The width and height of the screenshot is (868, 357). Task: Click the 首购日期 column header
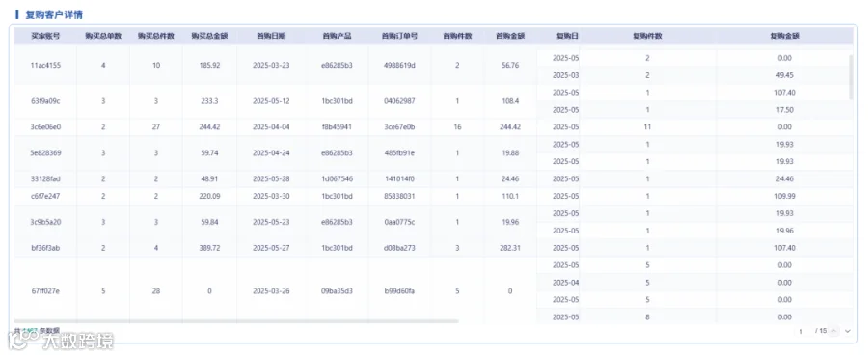[271, 36]
